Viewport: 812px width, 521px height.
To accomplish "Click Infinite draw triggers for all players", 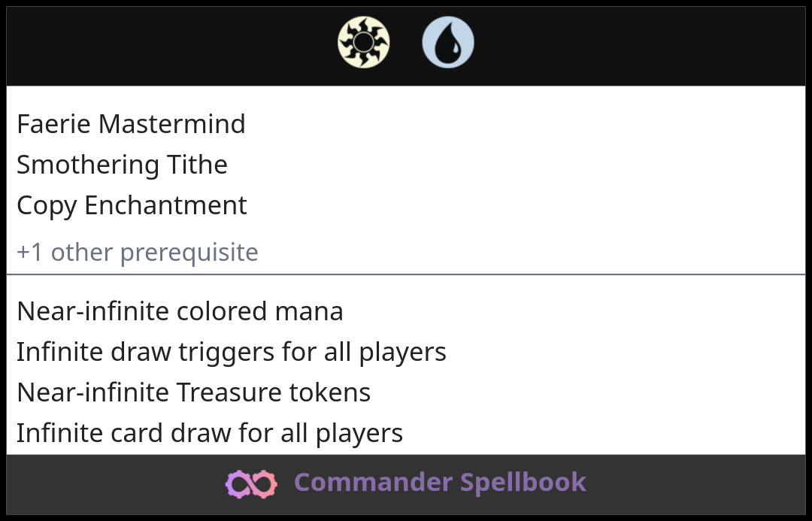I will pos(232,352).
